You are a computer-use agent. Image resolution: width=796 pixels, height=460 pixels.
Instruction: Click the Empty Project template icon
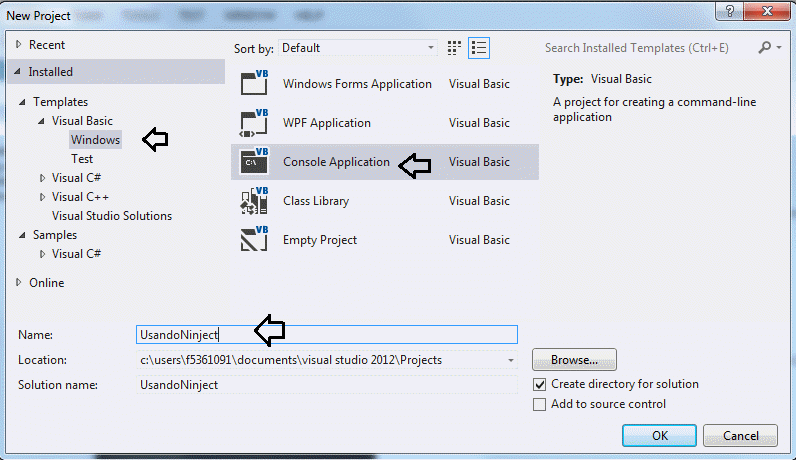[x=254, y=239]
